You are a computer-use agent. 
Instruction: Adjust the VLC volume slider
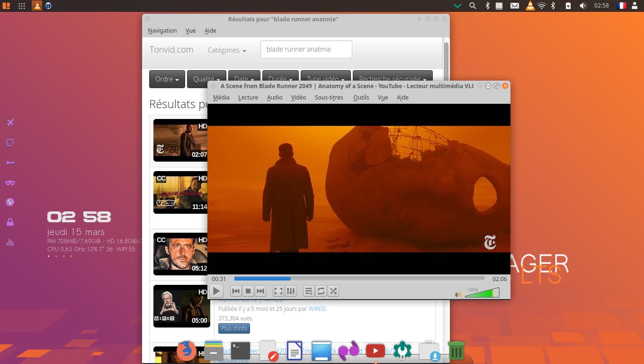482,293
